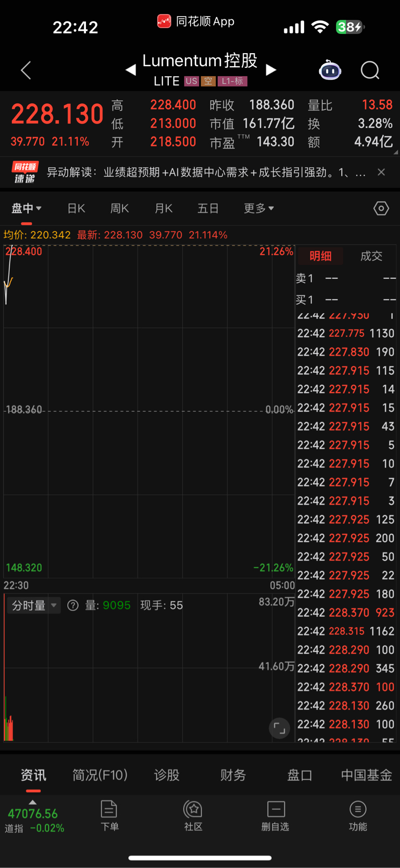This screenshot has height=868, width=400.
Task: Open the search magnifier icon
Action: click(x=370, y=70)
